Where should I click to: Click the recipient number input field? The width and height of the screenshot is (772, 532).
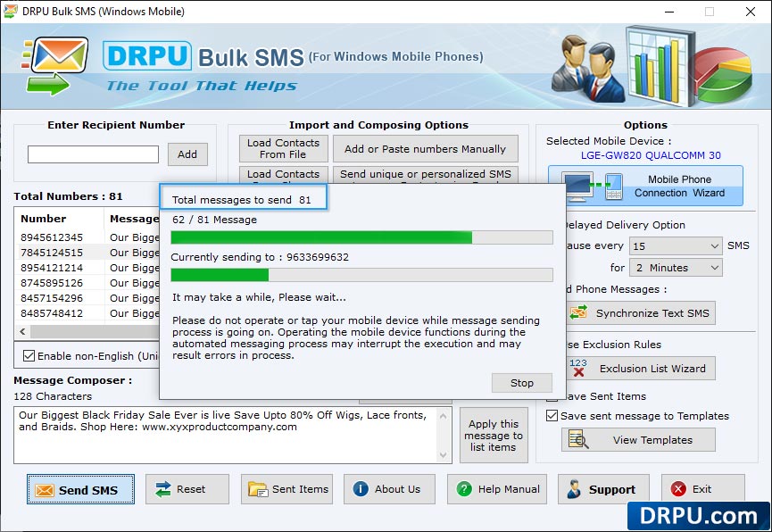point(93,154)
